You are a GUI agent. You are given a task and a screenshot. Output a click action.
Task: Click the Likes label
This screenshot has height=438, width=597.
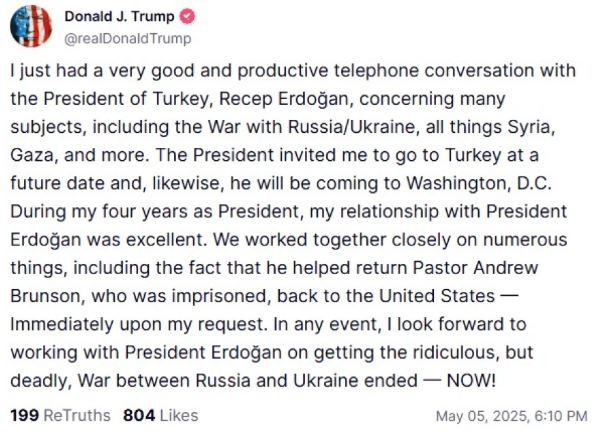(x=179, y=415)
